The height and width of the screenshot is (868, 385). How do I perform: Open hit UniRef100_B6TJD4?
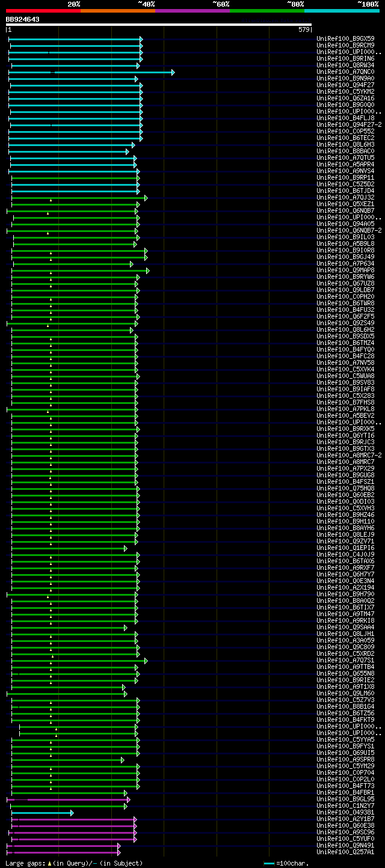click(x=346, y=191)
